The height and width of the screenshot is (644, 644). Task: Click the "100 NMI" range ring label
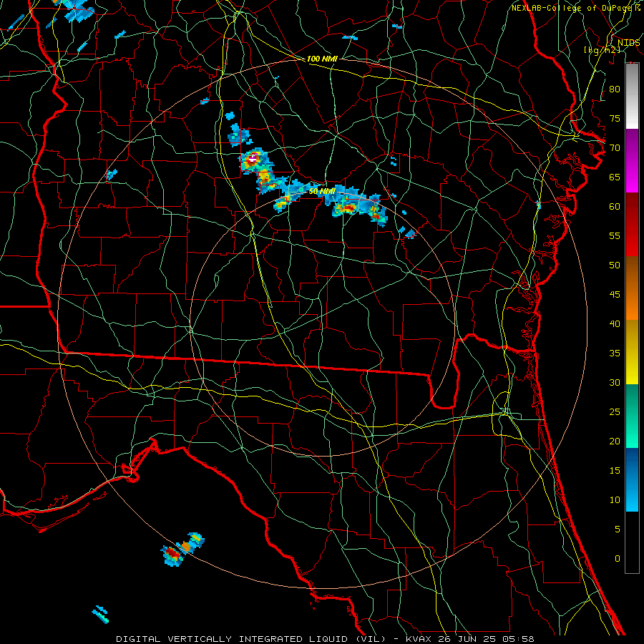(322, 59)
